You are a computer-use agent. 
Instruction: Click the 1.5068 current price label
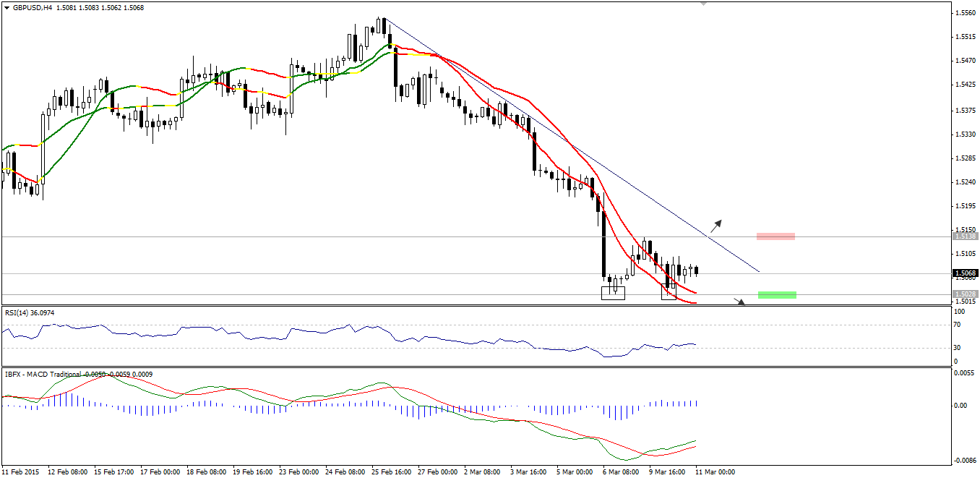pos(965,273)
